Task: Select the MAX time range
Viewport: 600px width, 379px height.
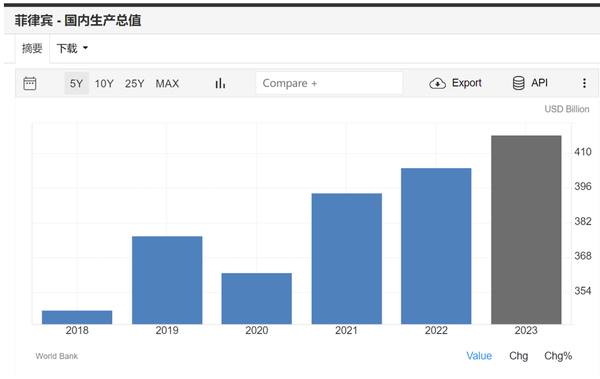Action: click(x=167, y=83)
